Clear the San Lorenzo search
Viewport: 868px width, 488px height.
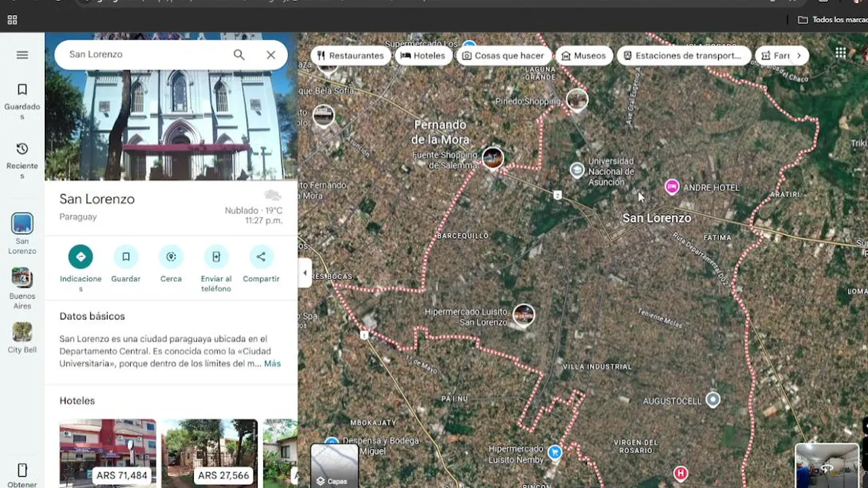click(x=271, y=55)
